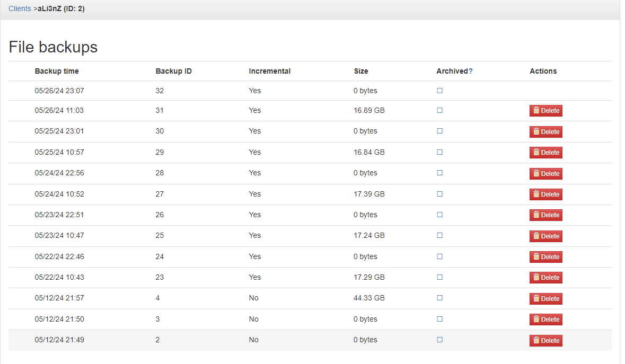Delete backup ID 27
625x364 pixels.
pyautogui.click(x=545, y=194)
